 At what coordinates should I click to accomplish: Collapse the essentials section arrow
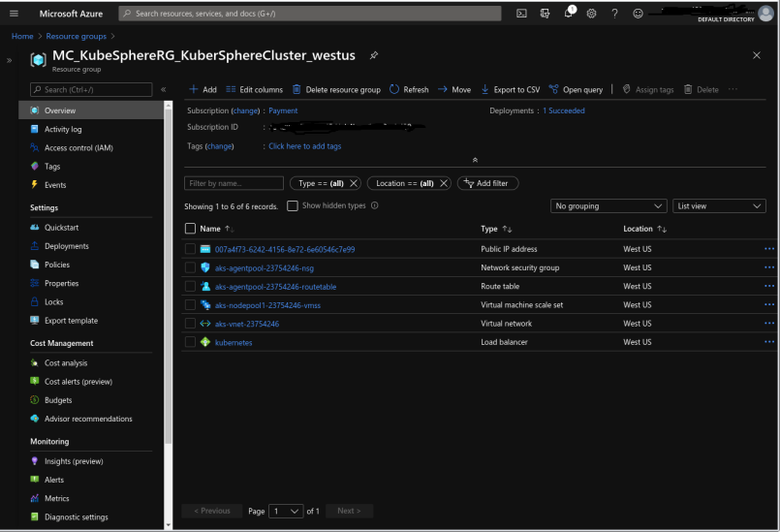pos(475,160)
